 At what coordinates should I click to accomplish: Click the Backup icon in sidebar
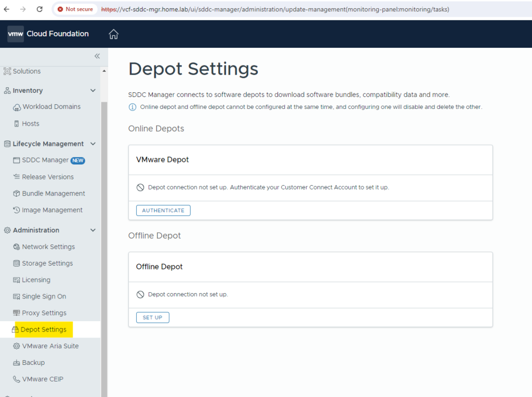coord(16,363)
